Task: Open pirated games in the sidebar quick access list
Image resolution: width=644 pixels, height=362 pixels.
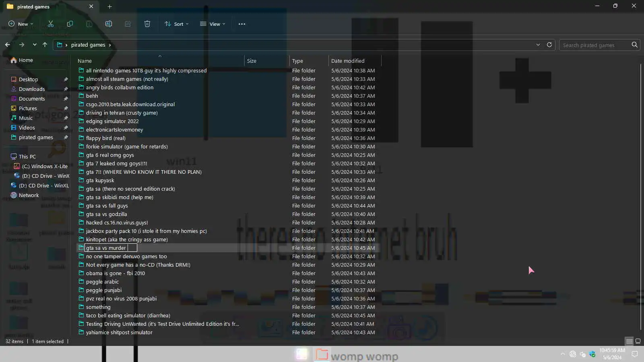Action: 36,137
